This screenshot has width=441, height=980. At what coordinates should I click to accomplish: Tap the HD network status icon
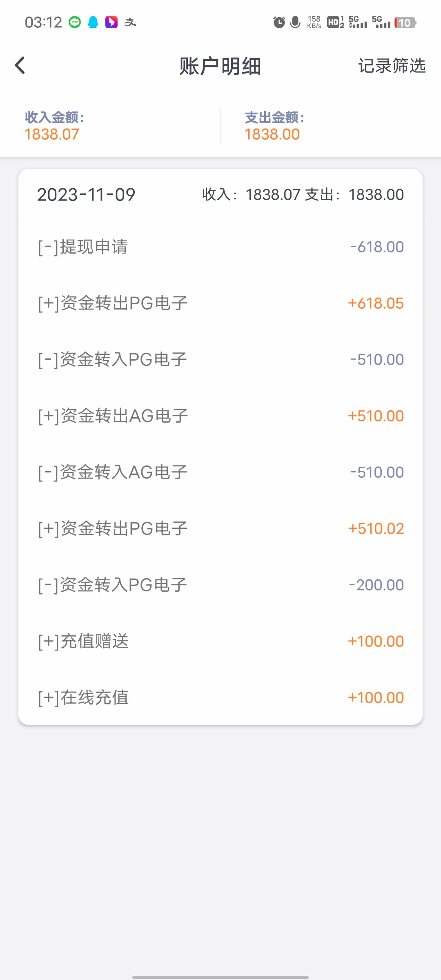click(x=335, y=22)
